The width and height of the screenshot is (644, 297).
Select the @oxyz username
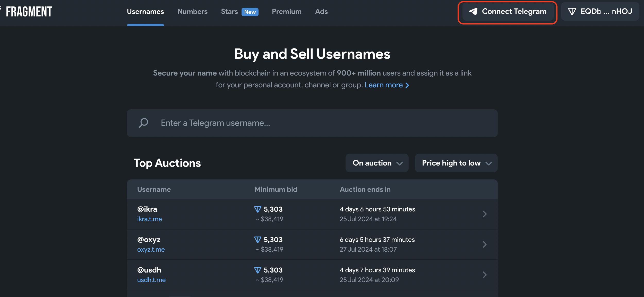(149, 240)
